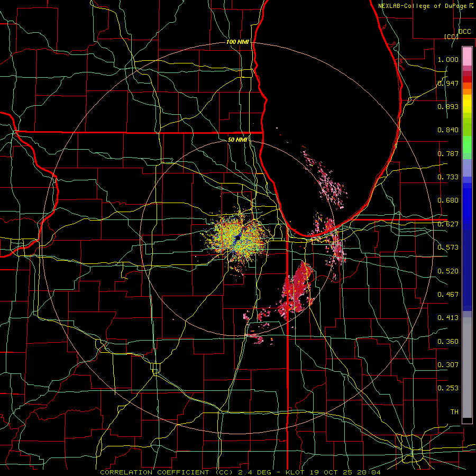This screenshot has width=476, height=476.
Task: Select the 0.467 scale value
Action: 448,295
